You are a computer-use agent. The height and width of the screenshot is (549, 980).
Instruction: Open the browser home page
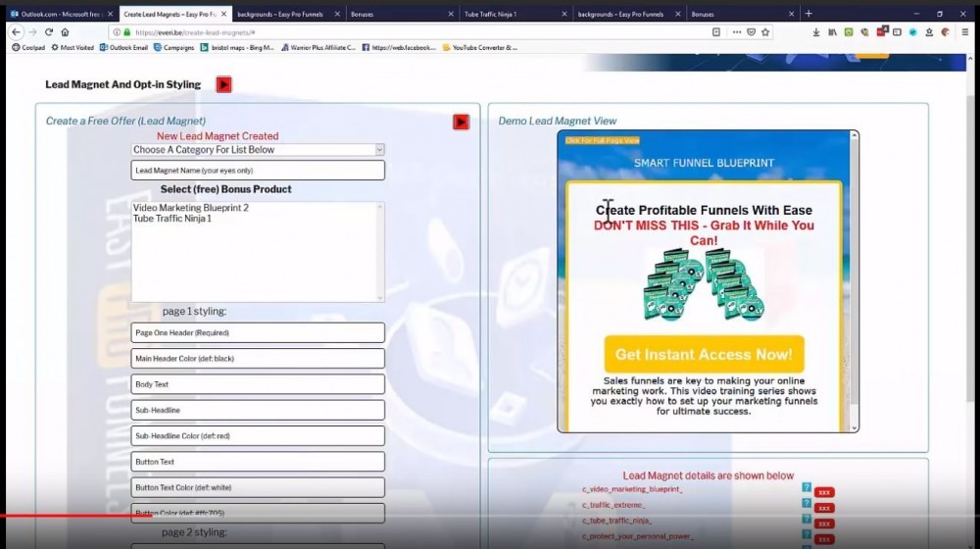65,32
